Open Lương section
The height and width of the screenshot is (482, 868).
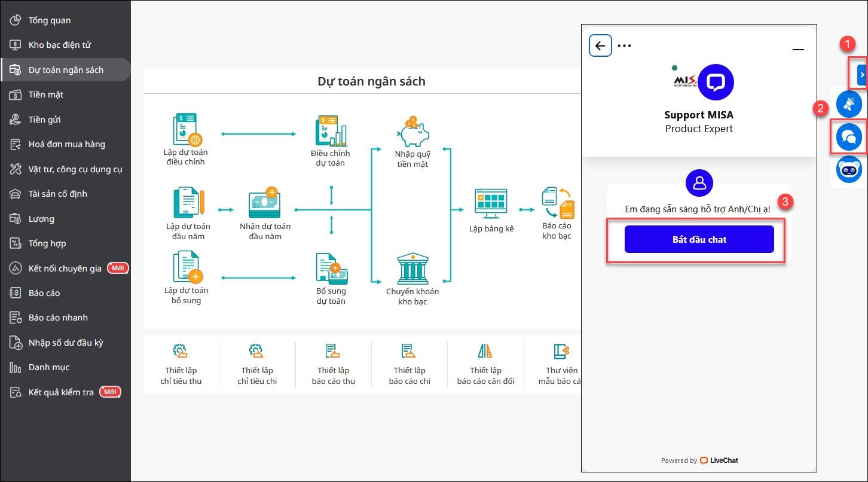[65, 219]
